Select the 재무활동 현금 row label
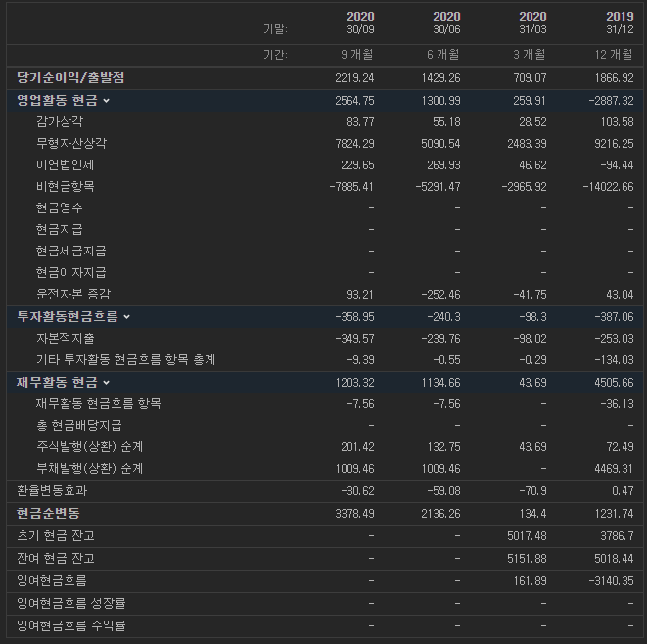The width and height of the screenshot is (647, 644). pos(57,382)
